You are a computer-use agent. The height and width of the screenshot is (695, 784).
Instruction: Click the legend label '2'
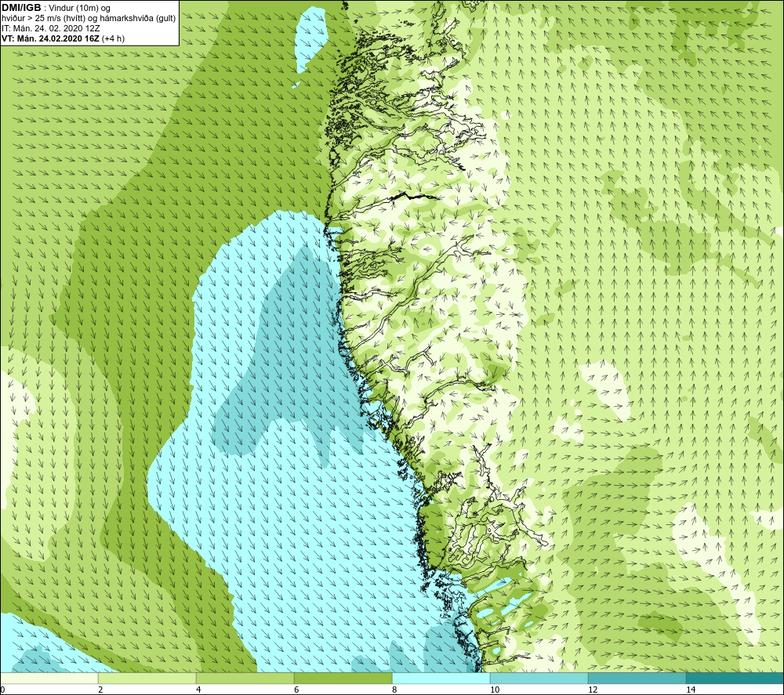pyautogui.click(x=100, y=690)
